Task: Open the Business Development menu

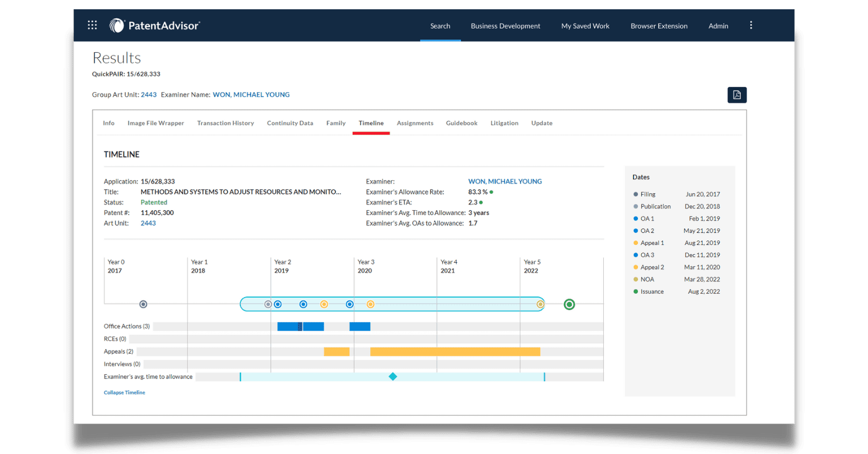Action: click(505, 26)
